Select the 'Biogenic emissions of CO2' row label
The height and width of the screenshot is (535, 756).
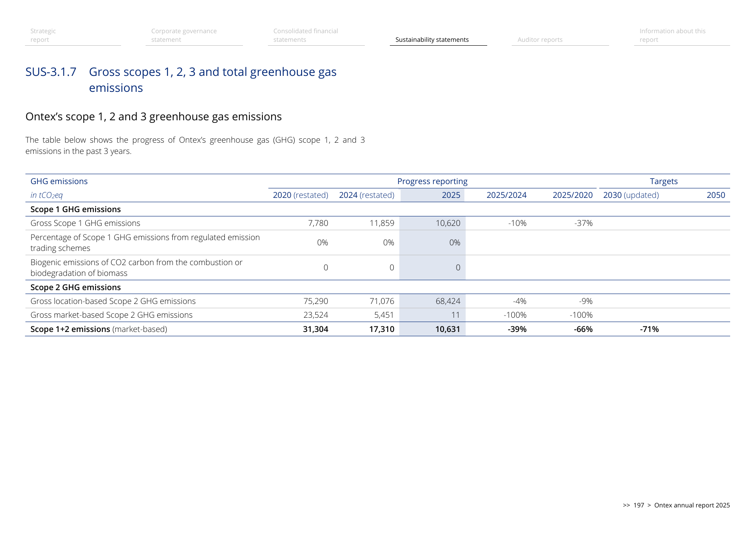click(x=137, y=268)
